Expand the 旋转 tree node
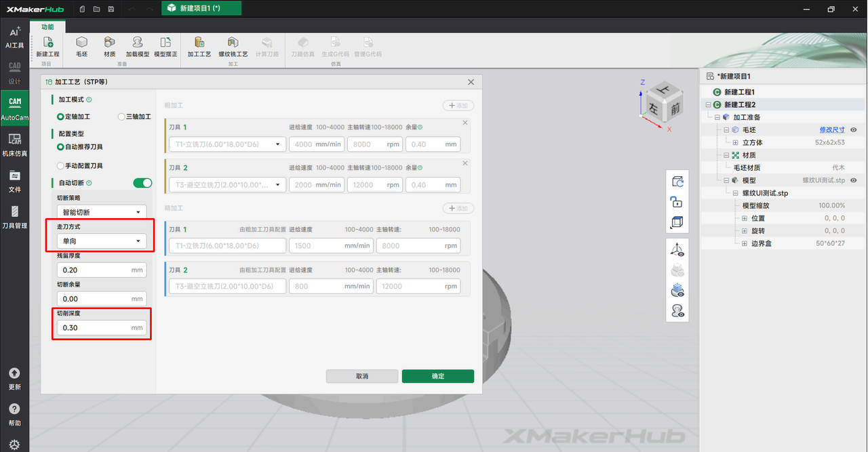 pos(744,231)
